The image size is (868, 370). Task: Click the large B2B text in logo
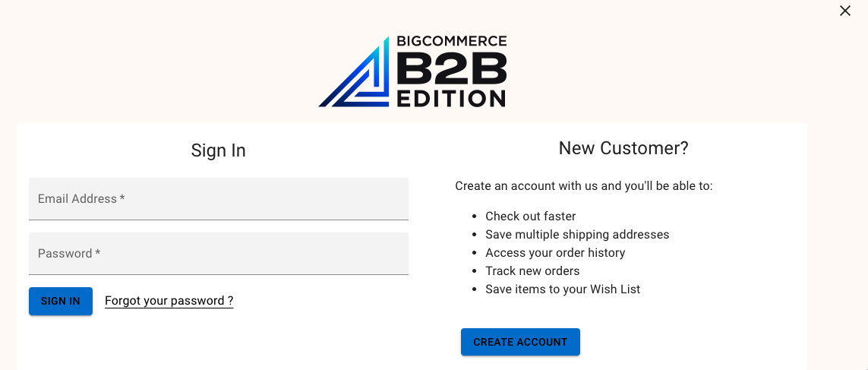(452, 68)
